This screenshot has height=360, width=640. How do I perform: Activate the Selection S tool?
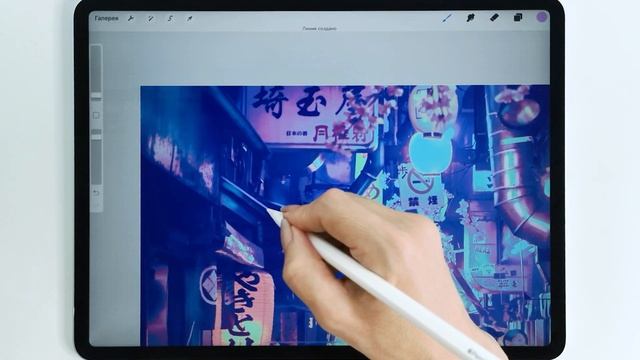[170, 19]
